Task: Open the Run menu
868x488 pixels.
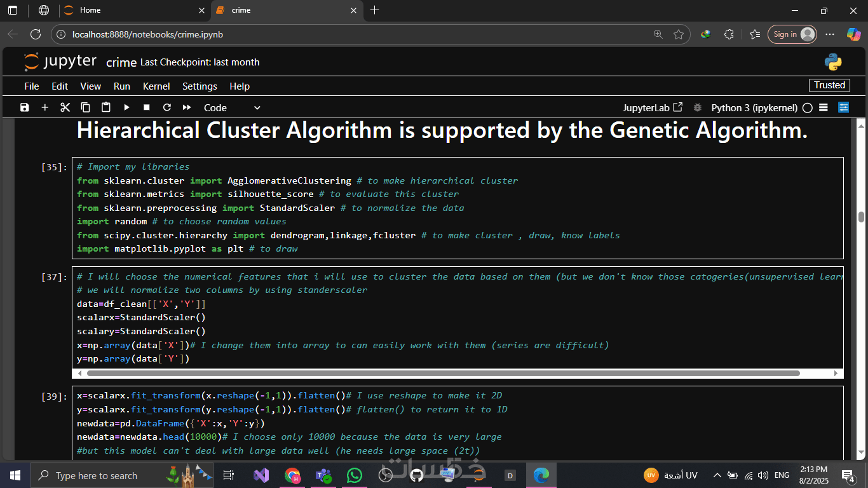Action: click(122, 86)
